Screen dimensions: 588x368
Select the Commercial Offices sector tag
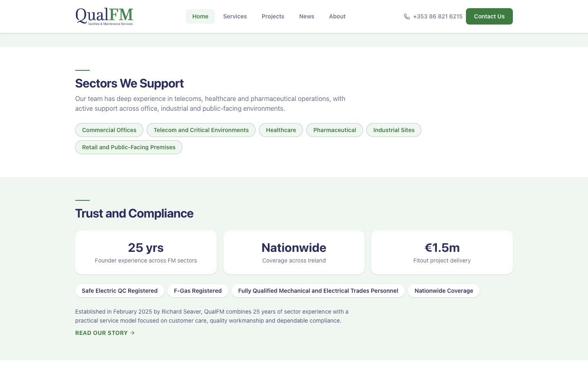(x=109, y=130)
